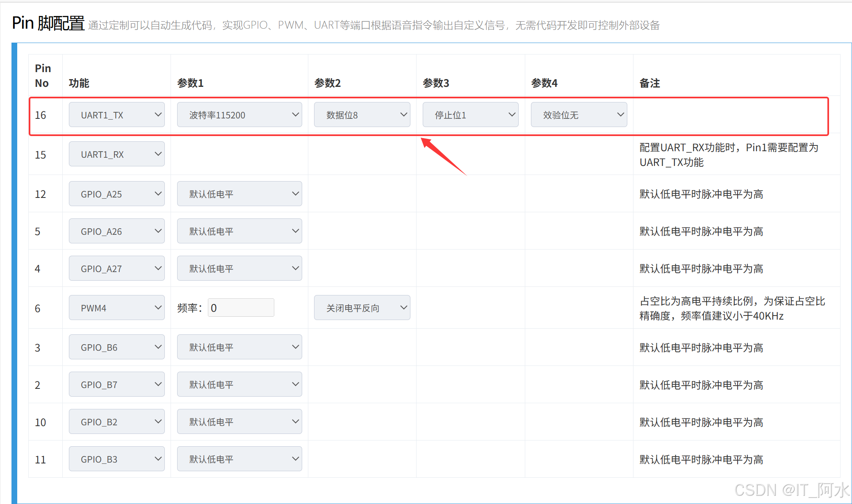Click the PWM 频率 frequency input field
Screen dimensions: 852x504
pyautogui.click(x=241, y=308)
